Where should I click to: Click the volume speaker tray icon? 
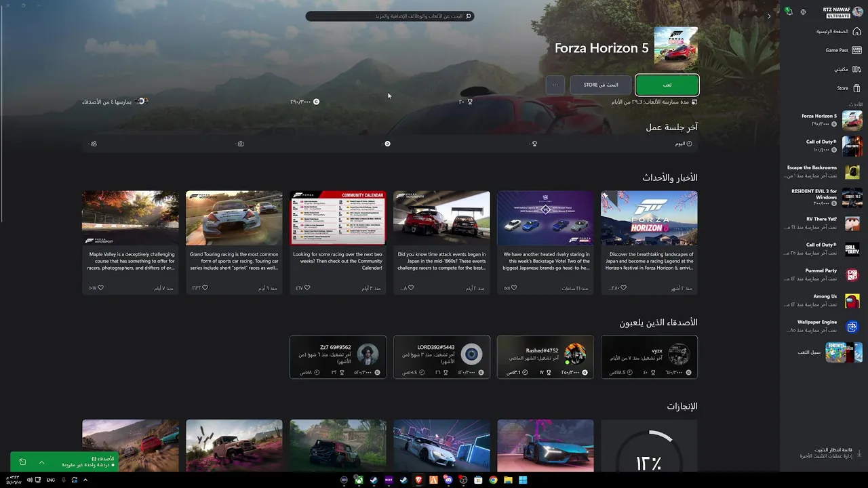pos(28,480)
